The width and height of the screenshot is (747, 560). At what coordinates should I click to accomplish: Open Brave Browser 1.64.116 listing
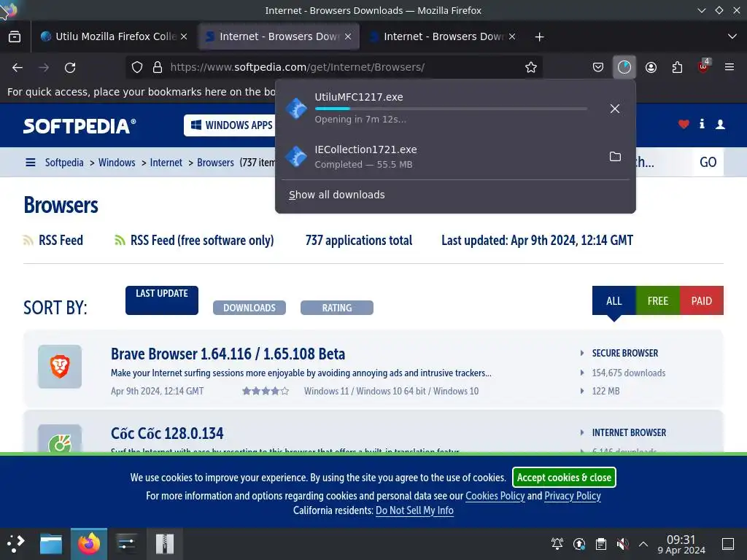pos(228,354)
